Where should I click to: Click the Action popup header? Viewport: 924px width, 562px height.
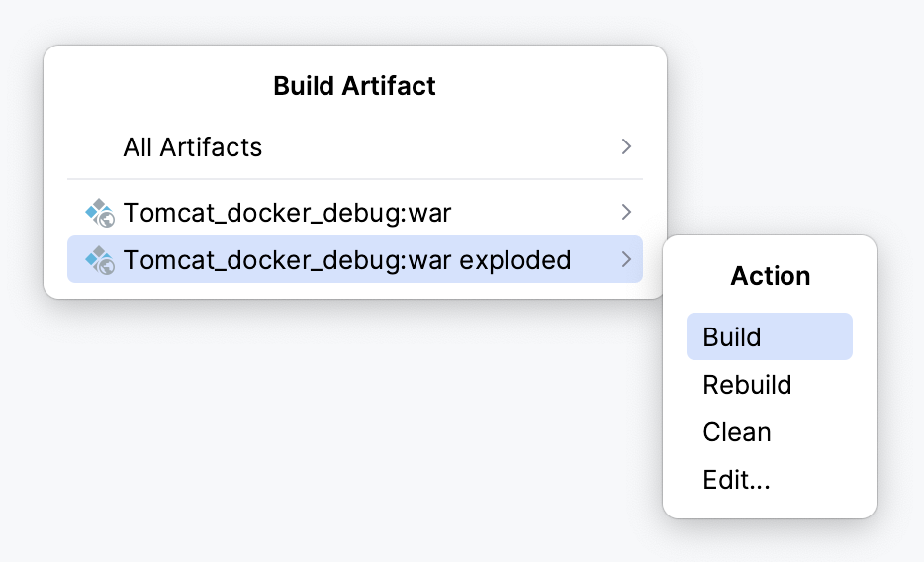pos(770,276)
